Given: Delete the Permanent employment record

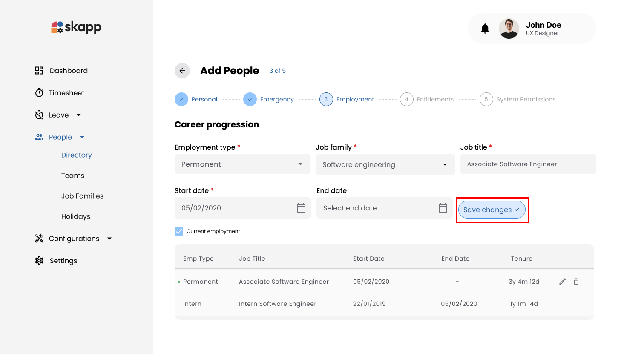Looking at the screenshot, I should coord(576,282).
